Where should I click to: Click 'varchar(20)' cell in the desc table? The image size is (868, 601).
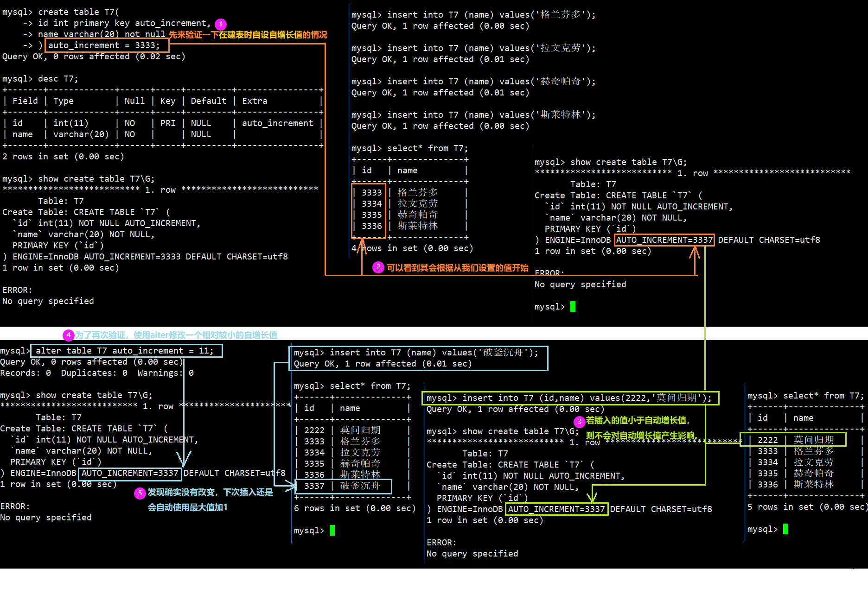click(81, 134)
